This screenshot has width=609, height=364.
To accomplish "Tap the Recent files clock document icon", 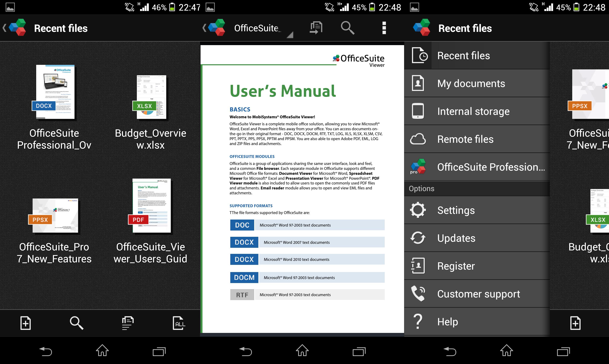I will (419, 55).
